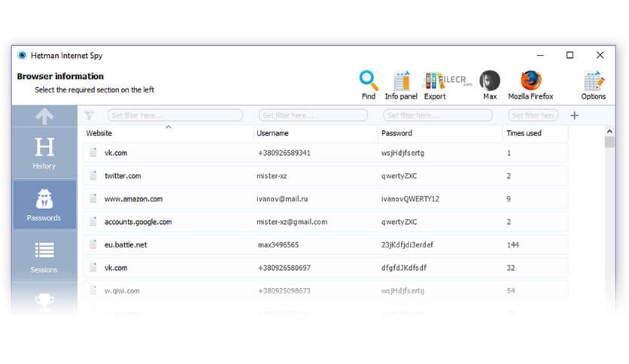Sort by the Username column header

272,133
